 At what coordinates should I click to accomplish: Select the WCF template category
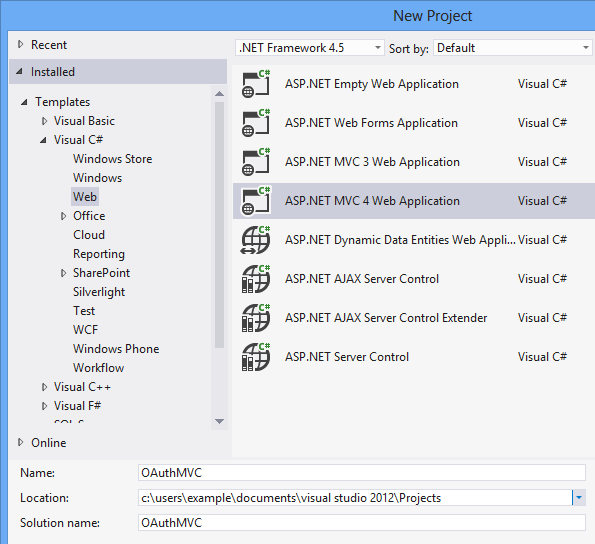85,330
